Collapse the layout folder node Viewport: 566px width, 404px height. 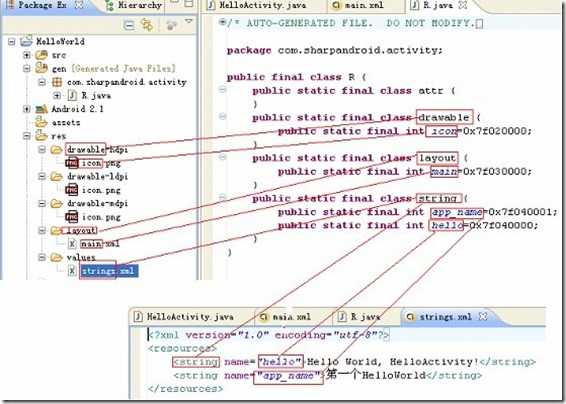[42, 231]
